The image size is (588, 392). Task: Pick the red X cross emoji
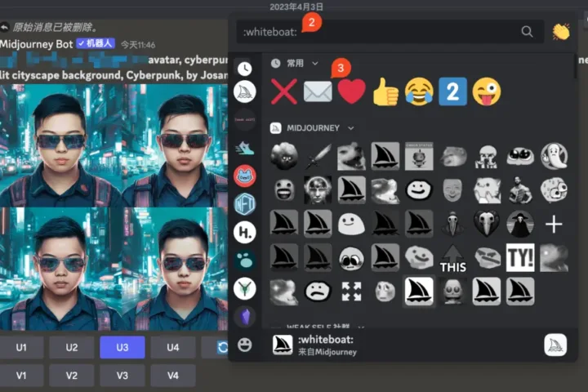pyautogui.click(x=284, y=91)
